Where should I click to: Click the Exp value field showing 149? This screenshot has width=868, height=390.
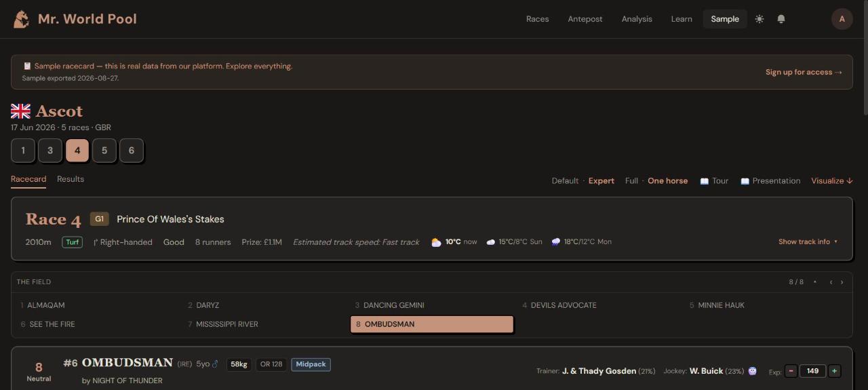812,371
